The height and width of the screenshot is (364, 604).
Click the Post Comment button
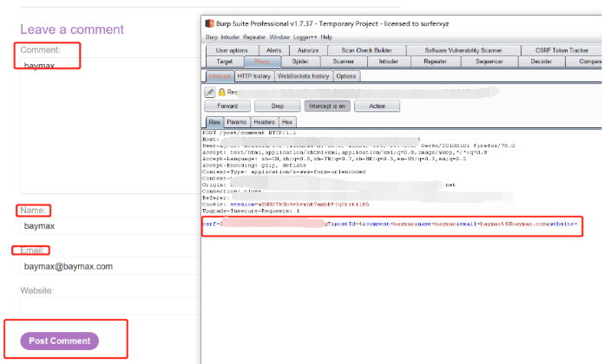(59, 341)
